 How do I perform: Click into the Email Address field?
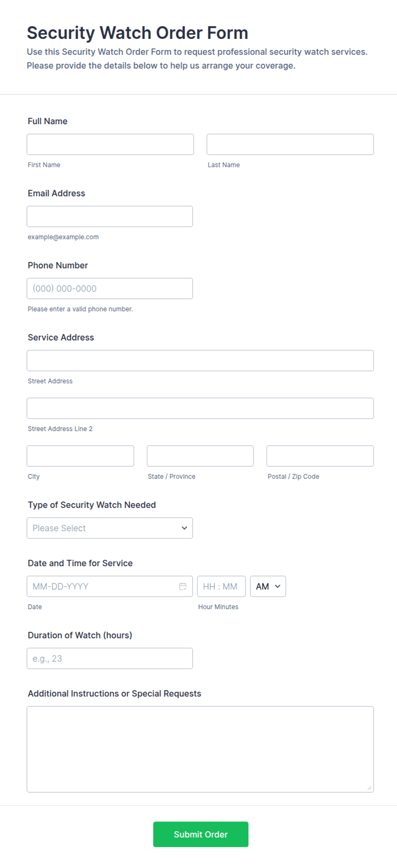pos(110,217)
